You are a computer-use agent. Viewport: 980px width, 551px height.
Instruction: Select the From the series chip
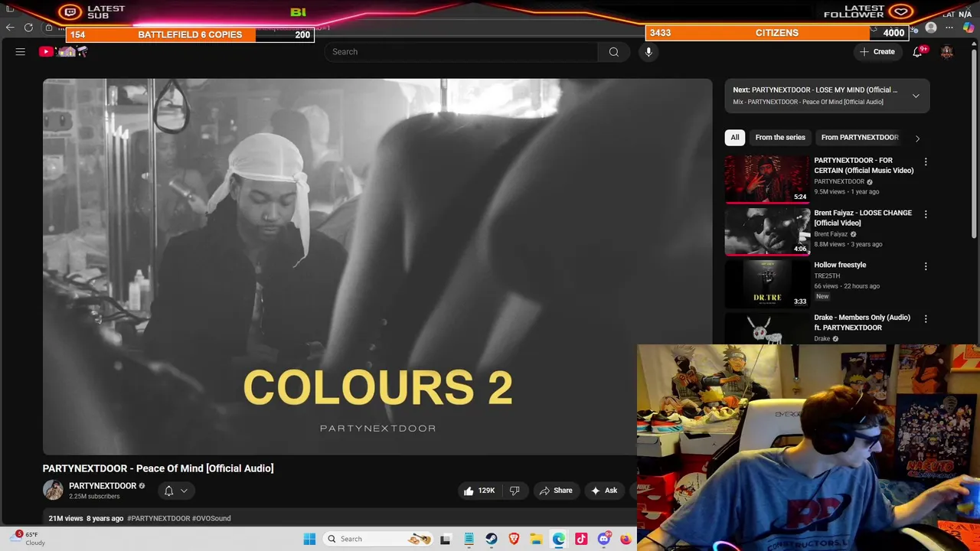(x=780, y=137)
